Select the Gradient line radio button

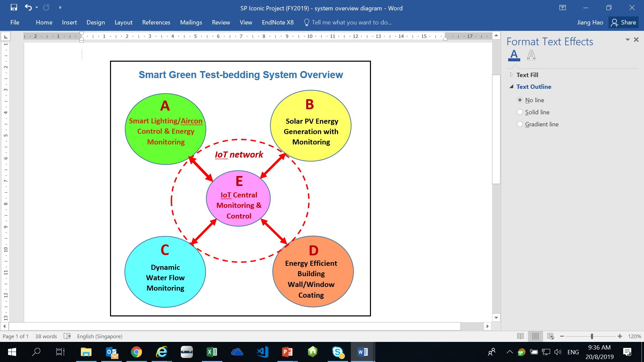(x=520, y=124)
